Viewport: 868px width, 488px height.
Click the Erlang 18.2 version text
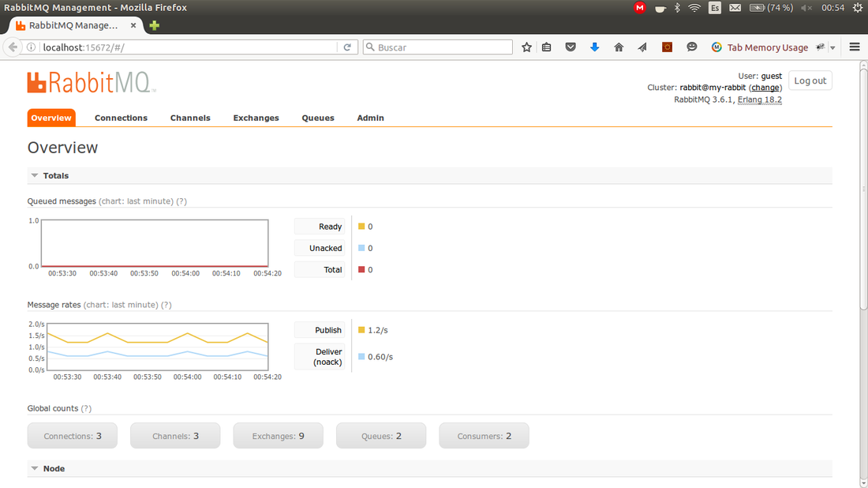pyautogui.click(x=759, y=99)
